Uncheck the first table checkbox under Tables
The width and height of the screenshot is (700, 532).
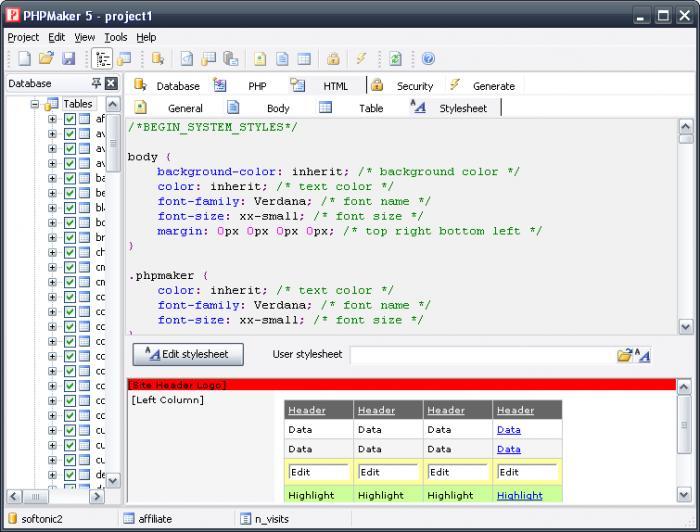[x=70, y=119]
